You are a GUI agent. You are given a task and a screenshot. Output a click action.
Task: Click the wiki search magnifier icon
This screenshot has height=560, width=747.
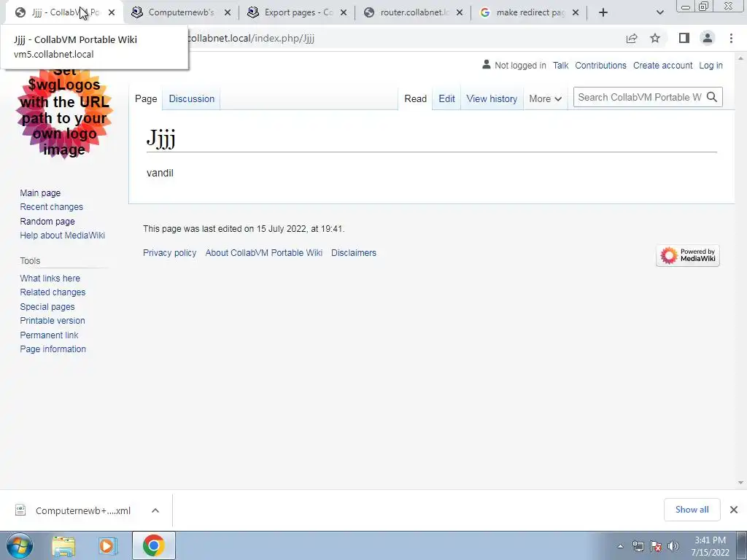[x=712, y=97]
